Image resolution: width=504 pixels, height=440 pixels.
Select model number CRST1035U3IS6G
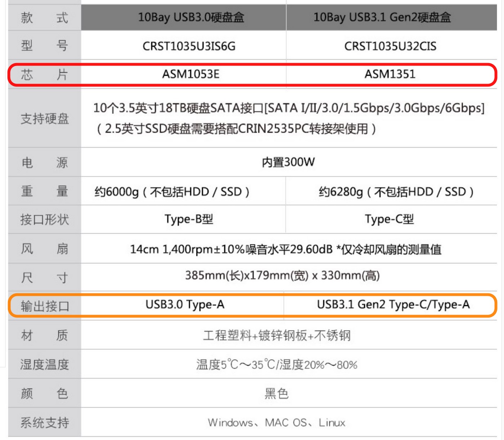(189, 46)
